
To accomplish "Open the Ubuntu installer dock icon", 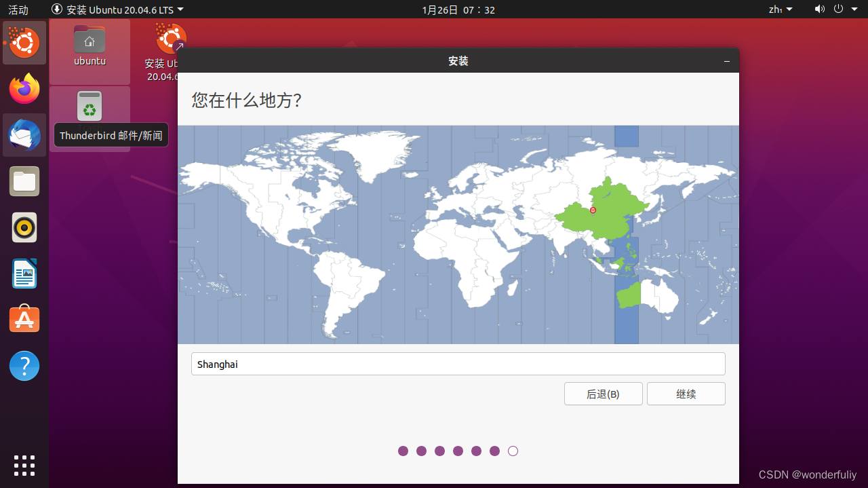I will pyautogui.click(x=24, y=43).
